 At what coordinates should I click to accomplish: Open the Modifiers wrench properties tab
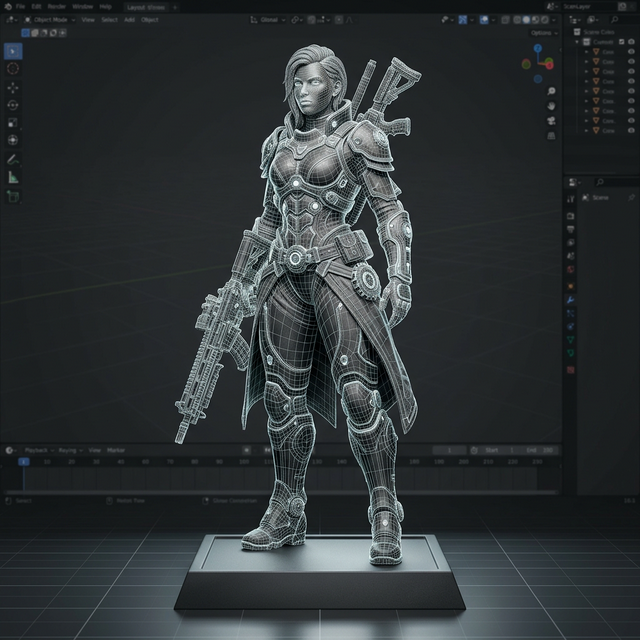pos(571,300)
